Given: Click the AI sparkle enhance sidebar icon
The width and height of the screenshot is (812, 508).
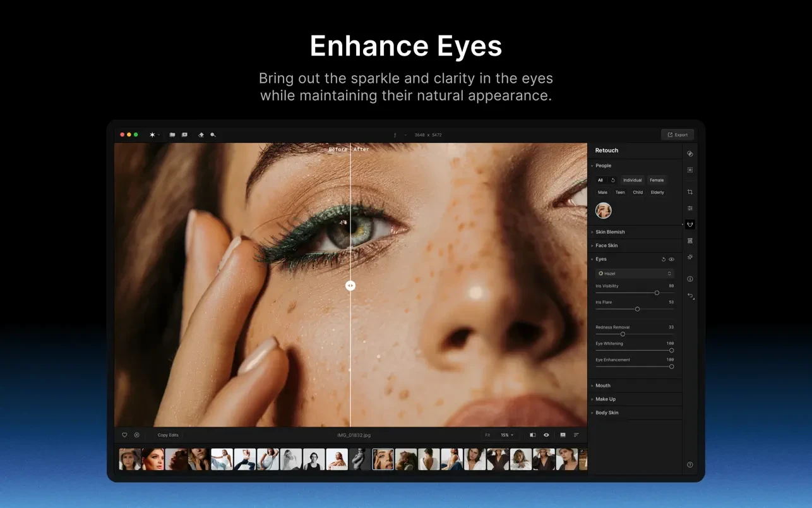Looking at the screenshot, I should (690, 257).
